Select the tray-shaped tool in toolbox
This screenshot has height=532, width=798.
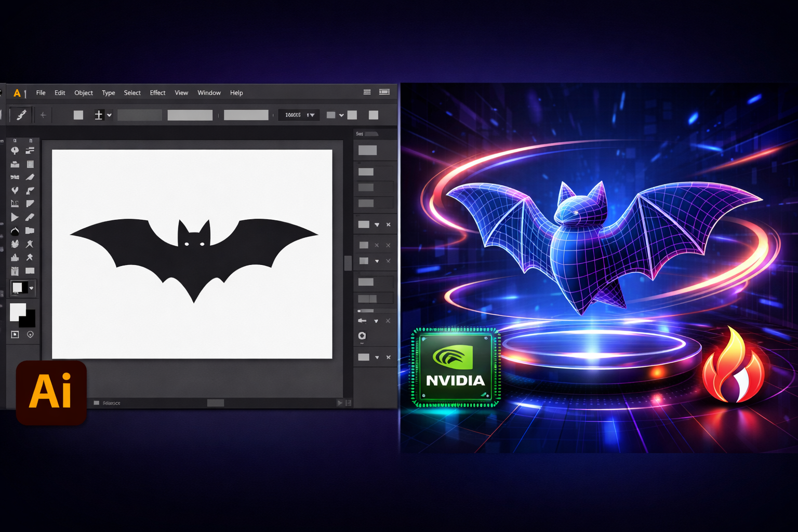[x=15, y=164]
